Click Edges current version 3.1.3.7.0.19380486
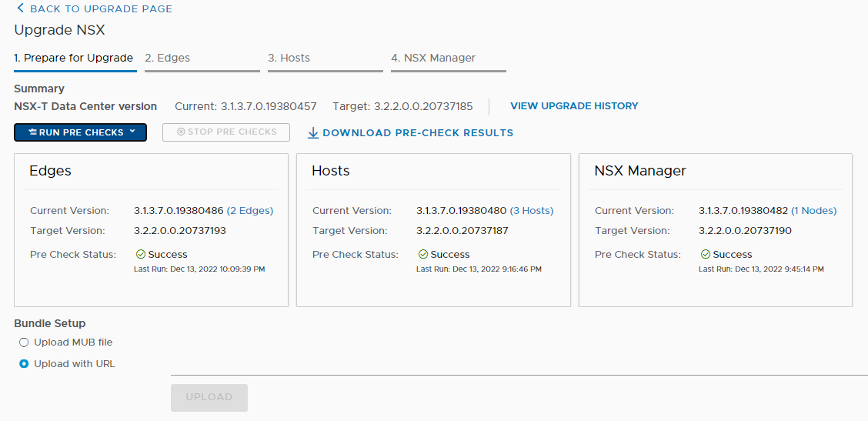The image size is (868, 421). coord(179,211)
